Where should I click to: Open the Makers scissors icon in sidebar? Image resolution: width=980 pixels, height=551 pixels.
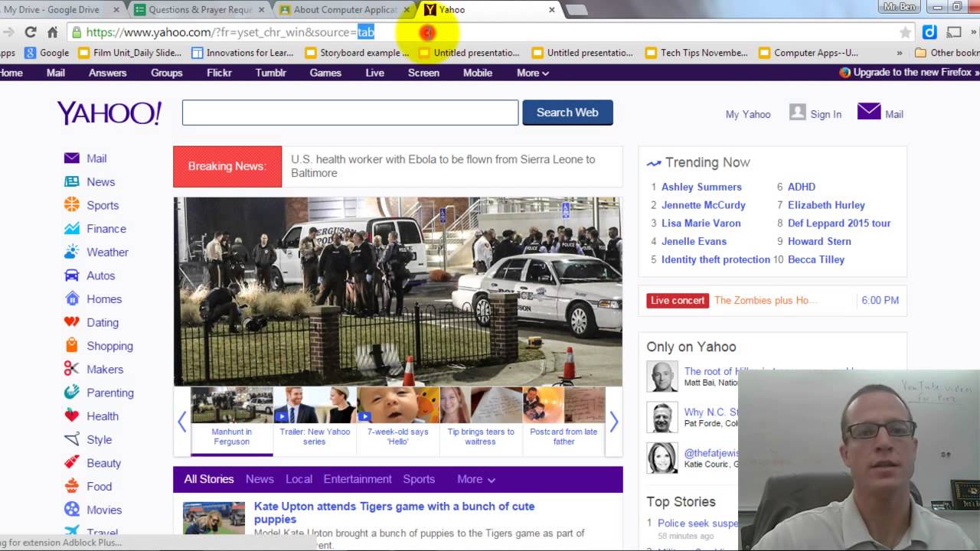coord(72,369)
